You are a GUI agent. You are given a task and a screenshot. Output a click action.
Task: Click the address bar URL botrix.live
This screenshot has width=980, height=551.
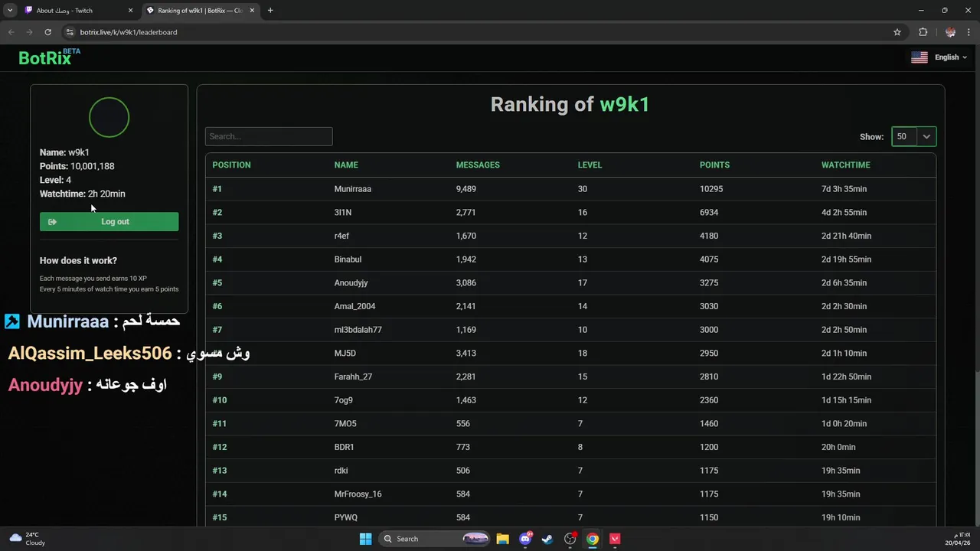coord(129,32)
